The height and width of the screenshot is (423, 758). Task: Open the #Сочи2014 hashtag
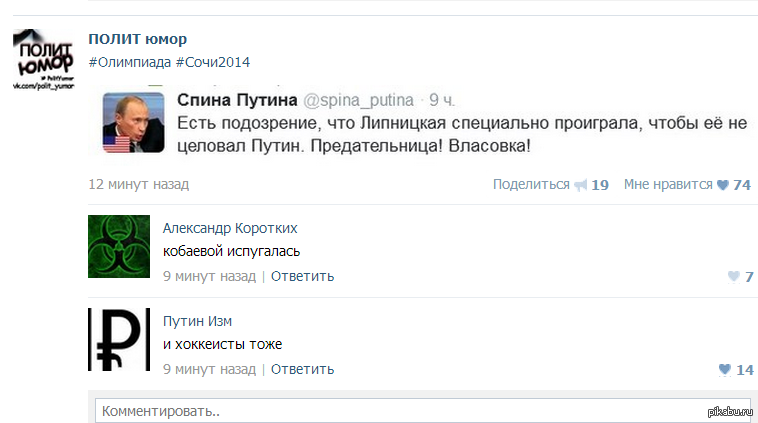[x=212, y=62]
